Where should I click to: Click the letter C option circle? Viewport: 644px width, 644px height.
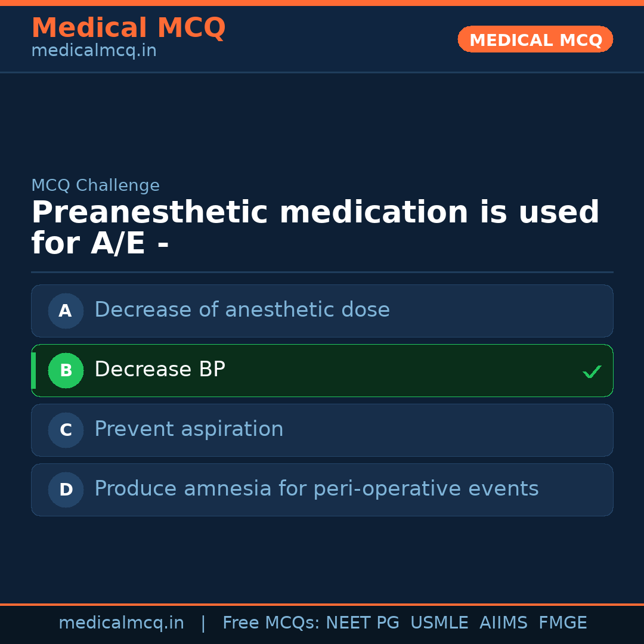[66, 430]
